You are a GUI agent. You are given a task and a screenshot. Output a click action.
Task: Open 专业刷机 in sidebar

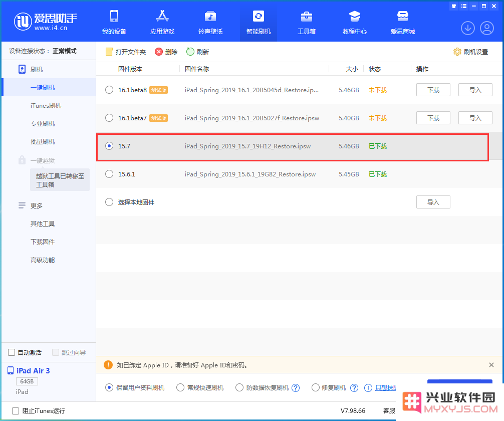coord(43,123)
